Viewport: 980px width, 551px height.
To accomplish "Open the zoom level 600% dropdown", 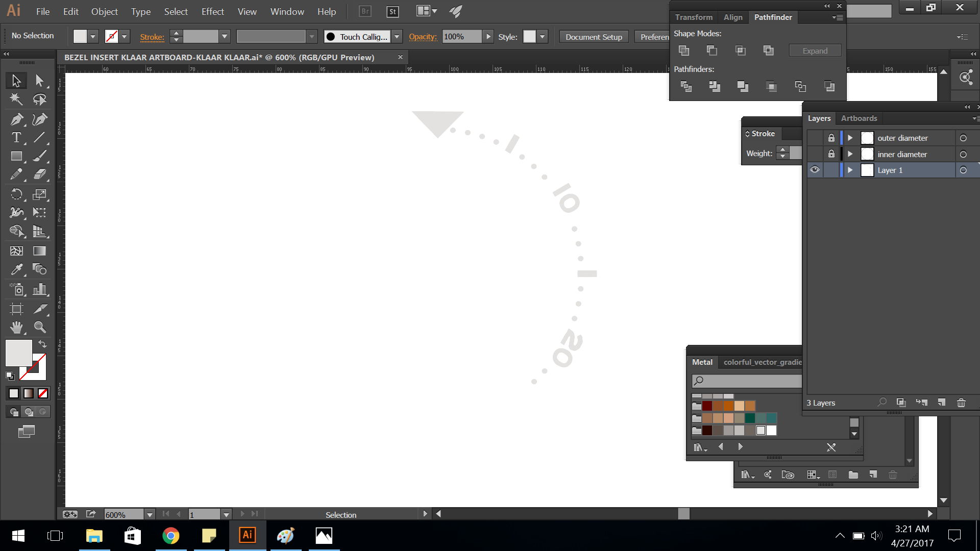I will pyautogui.click(x=150, y=515).
